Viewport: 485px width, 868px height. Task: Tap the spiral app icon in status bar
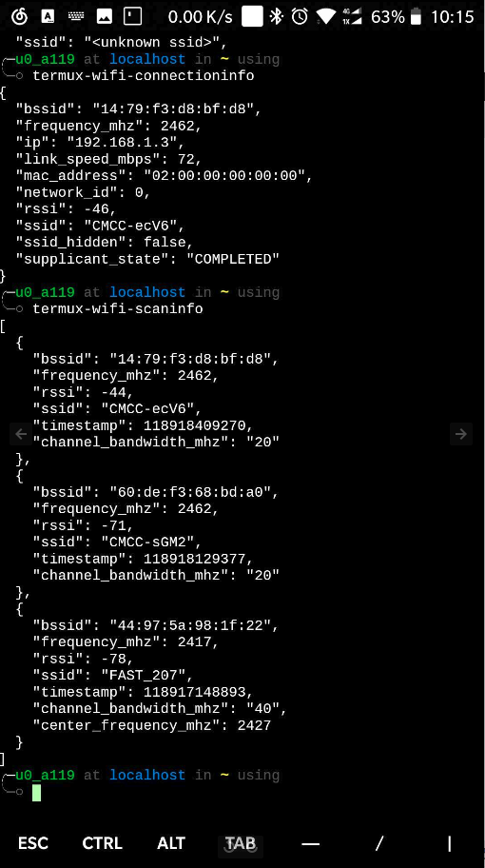click(19, 16)
